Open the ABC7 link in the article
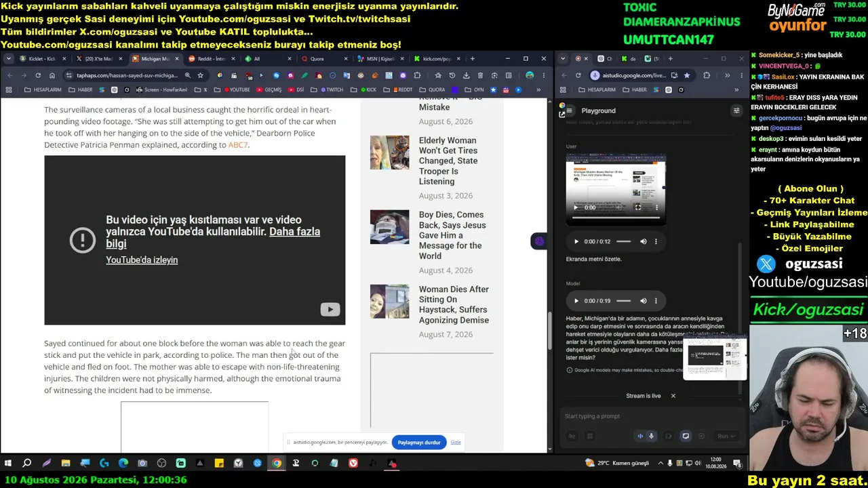 pos(238,145)
